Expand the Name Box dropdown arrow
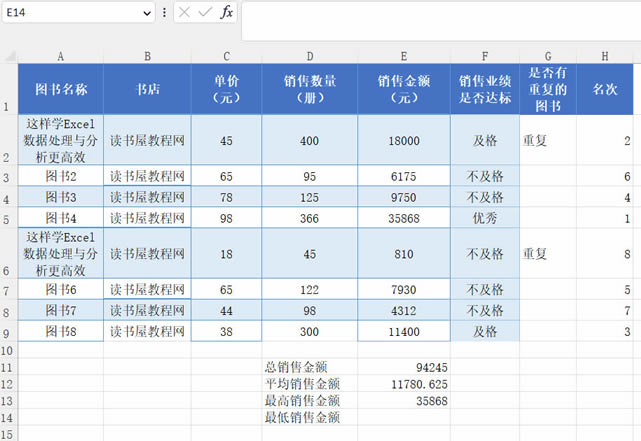The width and height of the screenshot is (641, 441). pyautogui.click(x=147, y=12)
